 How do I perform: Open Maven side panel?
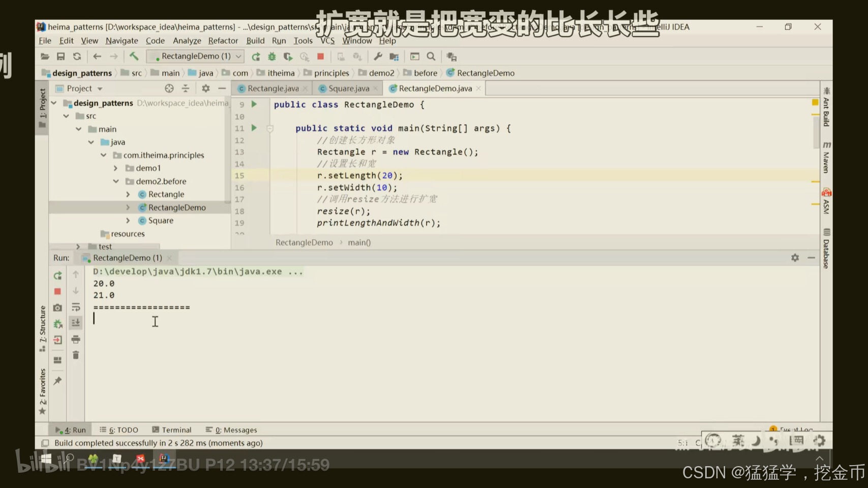826,158
